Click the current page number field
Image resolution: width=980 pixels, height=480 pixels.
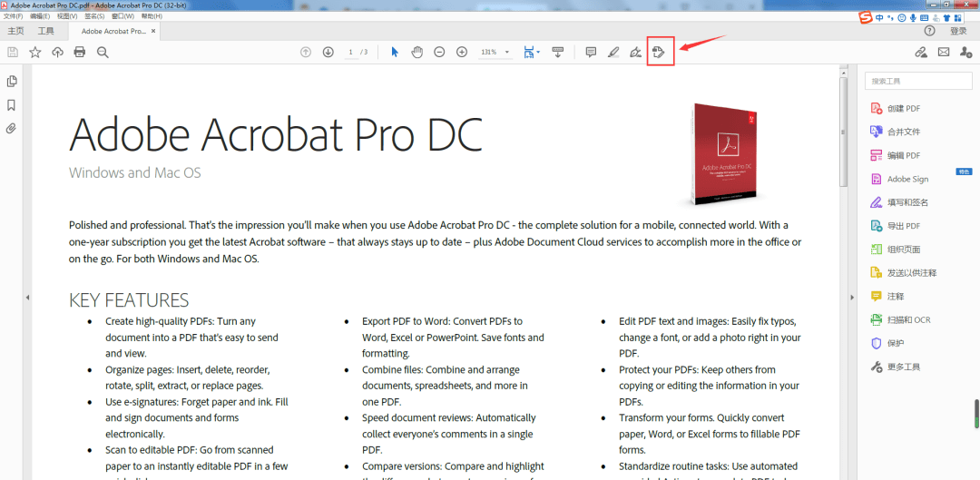(351, 53)
